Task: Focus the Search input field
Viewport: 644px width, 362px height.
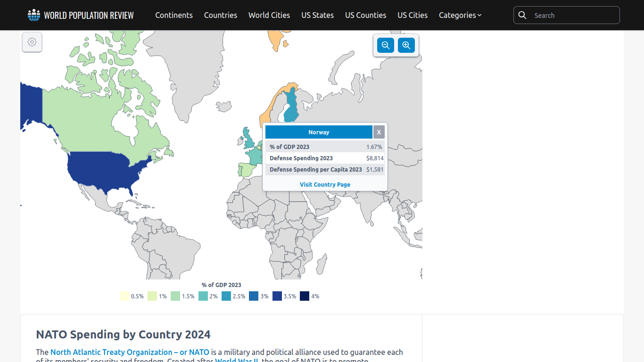Action: pos(567,15)
